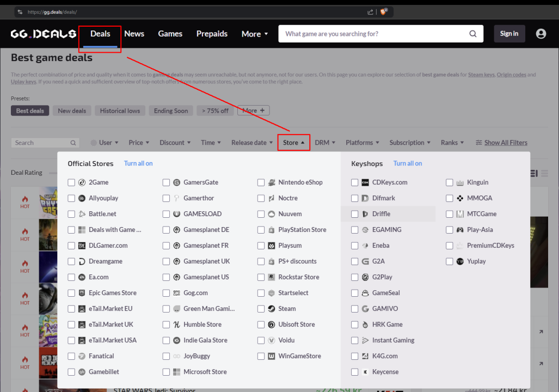The height and width of the screenshot is (392, 559).
Task: Open the user account profile icon
Action: [x=540, y=34]
